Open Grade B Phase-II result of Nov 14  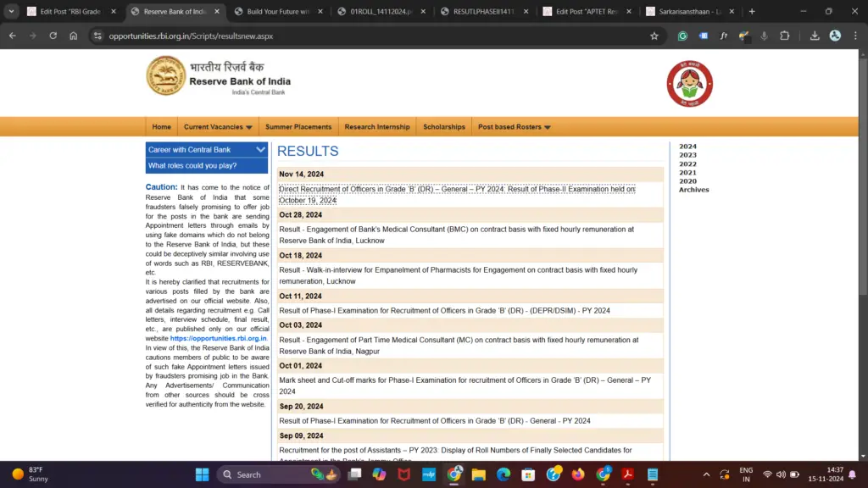457,194
